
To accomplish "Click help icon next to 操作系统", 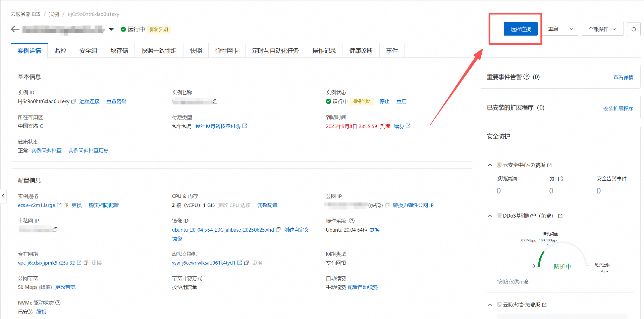I will pyautogui.click(x=352, y=221).
